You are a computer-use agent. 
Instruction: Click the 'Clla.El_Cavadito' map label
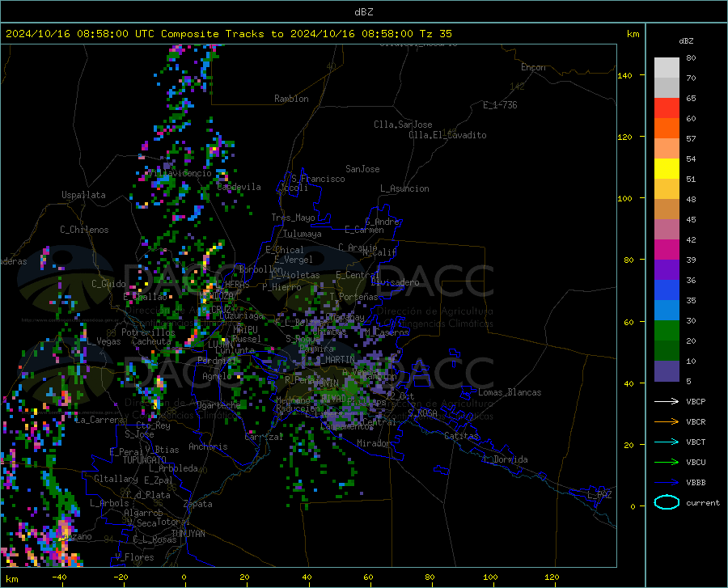(x=447, y=135)
